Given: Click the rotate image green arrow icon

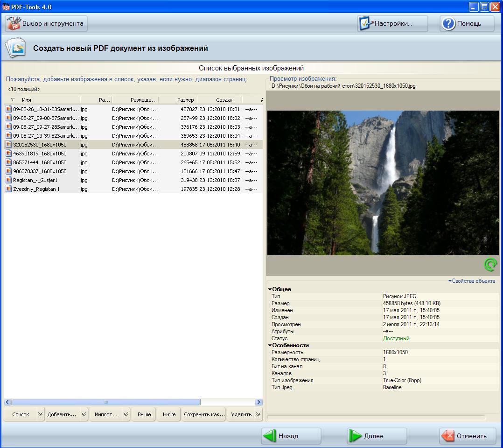Looking at the screenshot, I should 490,265.
